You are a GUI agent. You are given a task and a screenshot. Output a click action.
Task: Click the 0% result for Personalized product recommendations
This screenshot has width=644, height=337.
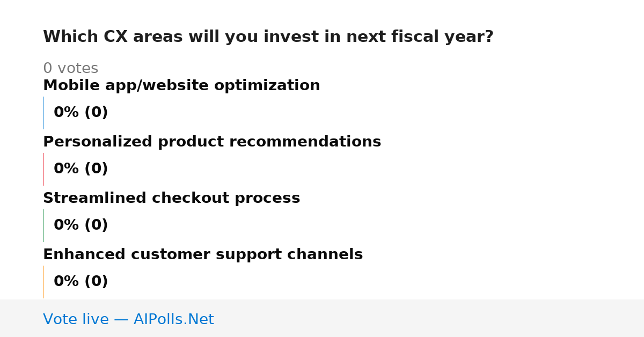(x=67, y=169)
